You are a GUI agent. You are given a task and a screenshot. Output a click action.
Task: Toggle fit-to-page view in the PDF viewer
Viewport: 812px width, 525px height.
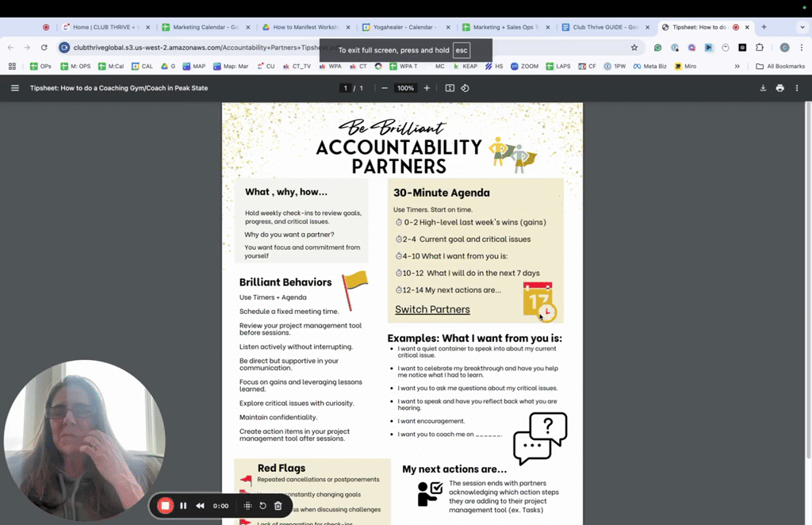tap(450, 88)
